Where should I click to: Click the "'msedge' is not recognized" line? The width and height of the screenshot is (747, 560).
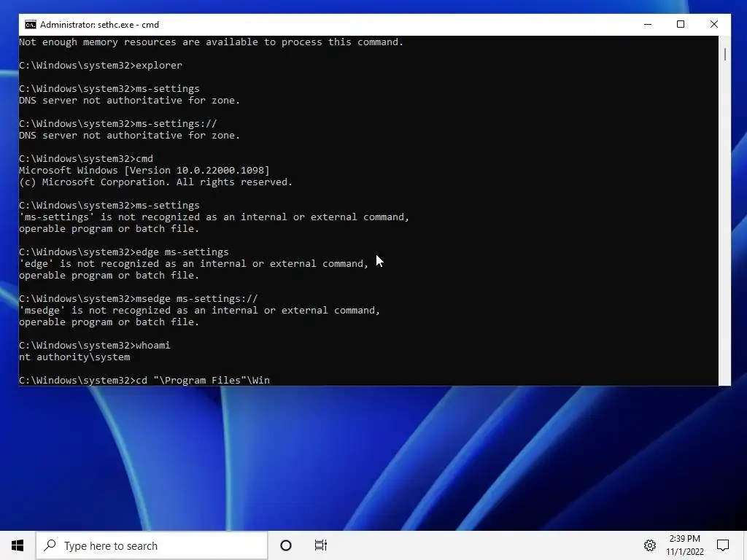200,311
